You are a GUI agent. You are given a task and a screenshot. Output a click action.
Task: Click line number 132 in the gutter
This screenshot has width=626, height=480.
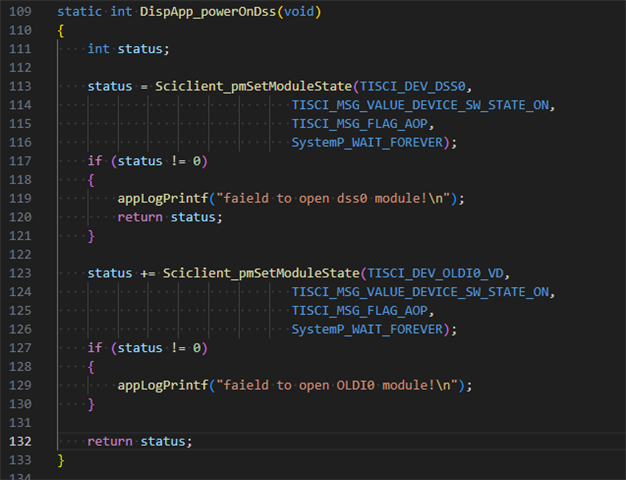(x=20, y=441)
